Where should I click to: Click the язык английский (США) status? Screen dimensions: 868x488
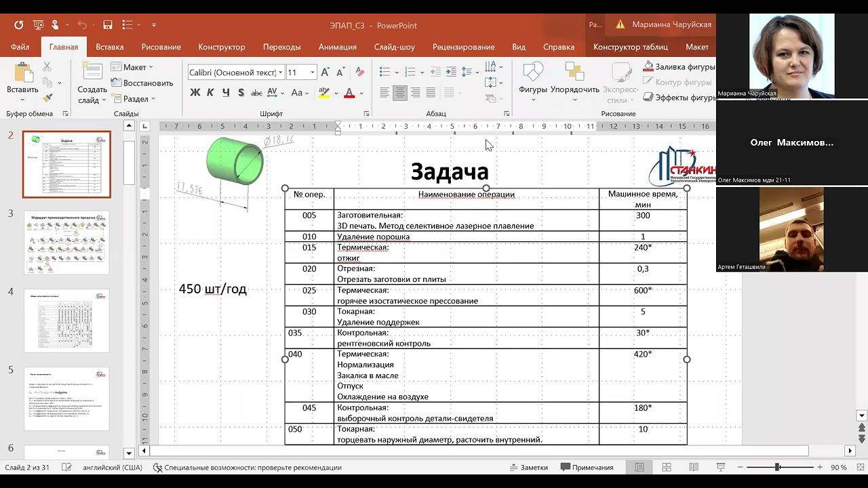tap(113, 468)
